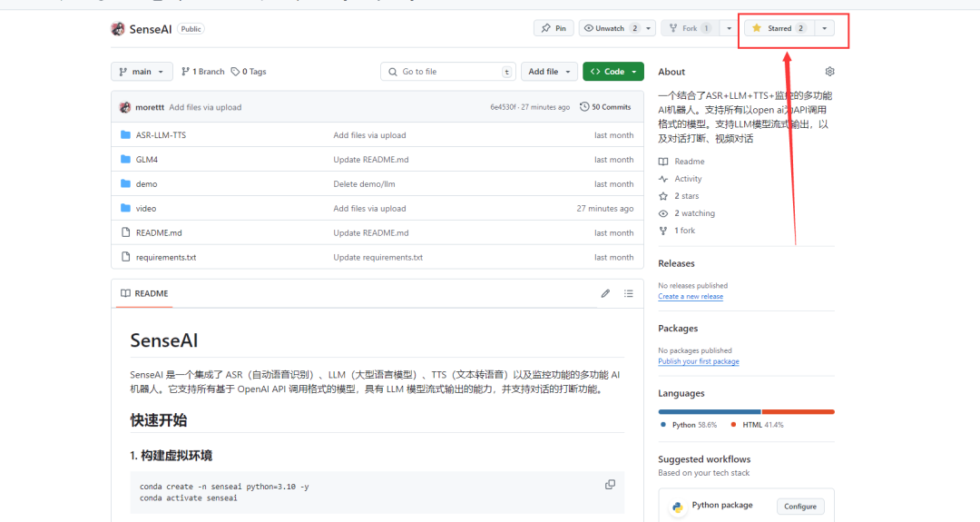
Task: Click the blue Python segment of language bar
Action: pos(710,411)
